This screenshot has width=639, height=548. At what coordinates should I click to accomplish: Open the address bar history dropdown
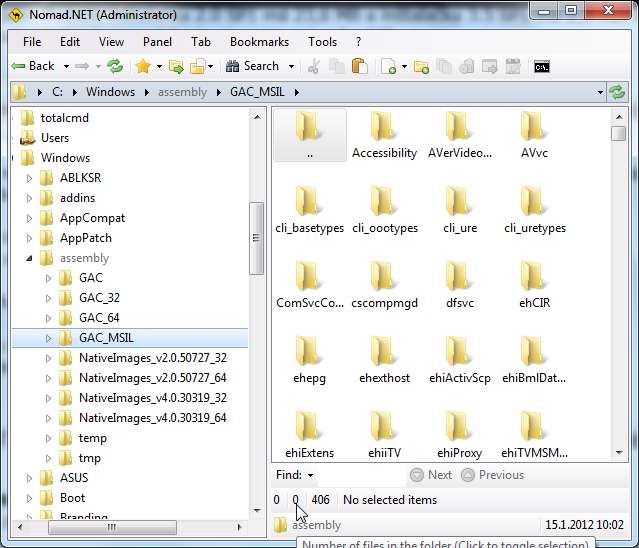pos(600,92)
